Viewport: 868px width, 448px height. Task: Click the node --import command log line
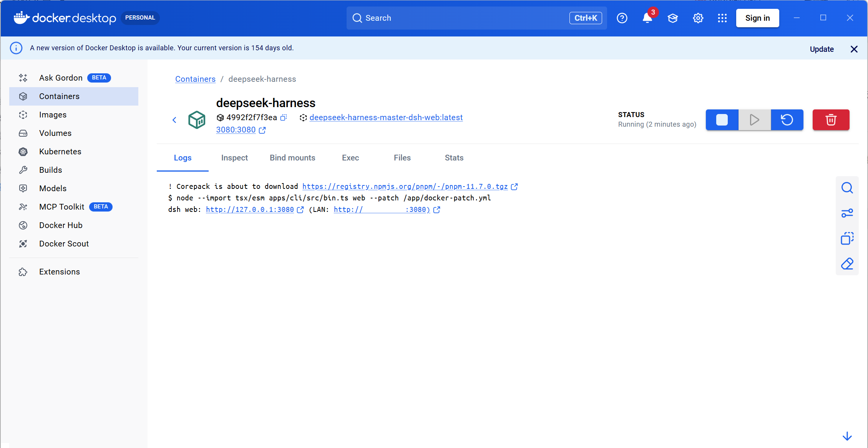tap(329, 198)
